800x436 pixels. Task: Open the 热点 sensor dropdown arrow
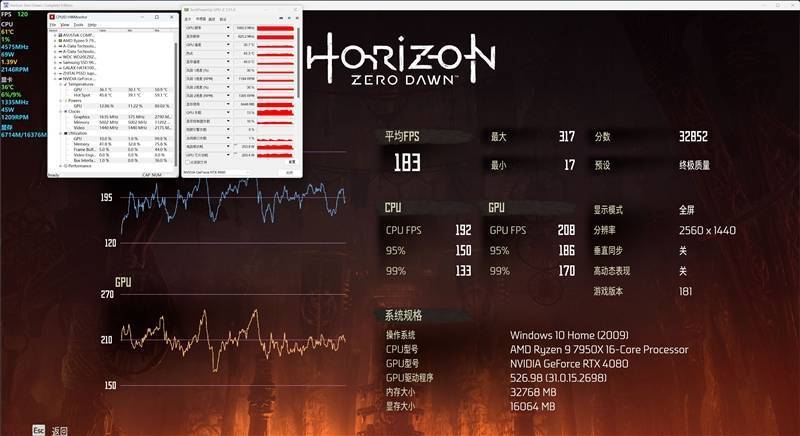click(x=228, y=53)
